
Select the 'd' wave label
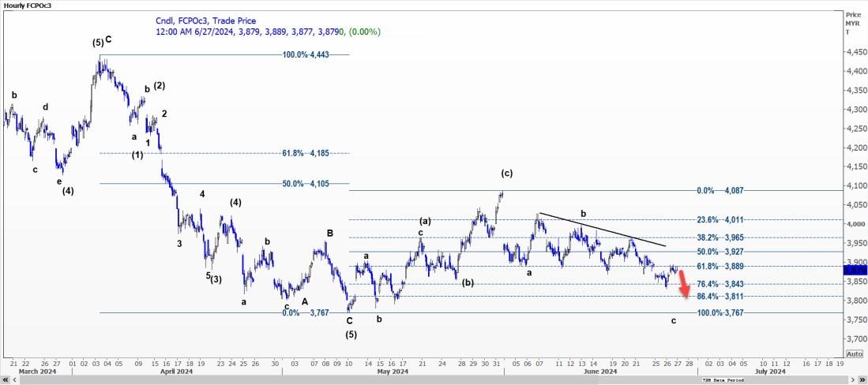46,107
